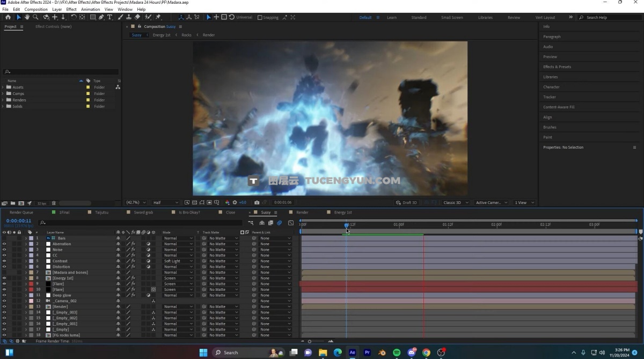
Task: Open the 1 View layout dropdown
Action: (x=524, y=203)
